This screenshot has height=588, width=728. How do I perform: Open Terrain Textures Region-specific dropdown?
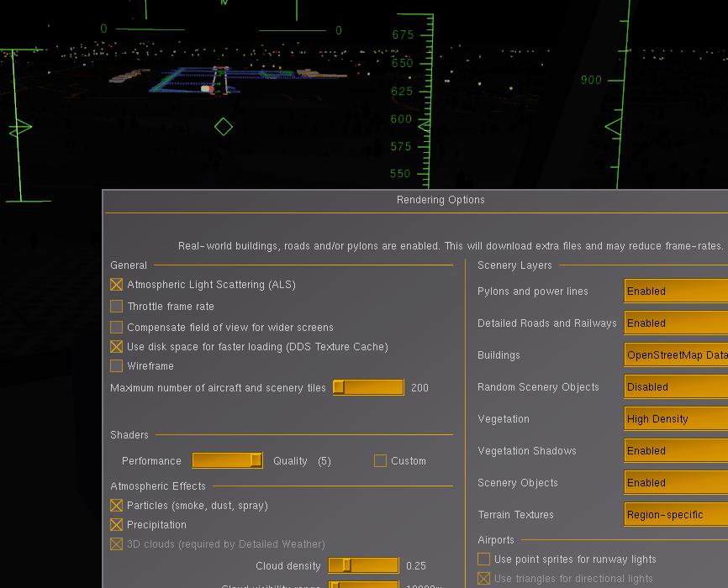tap(676, 515)
